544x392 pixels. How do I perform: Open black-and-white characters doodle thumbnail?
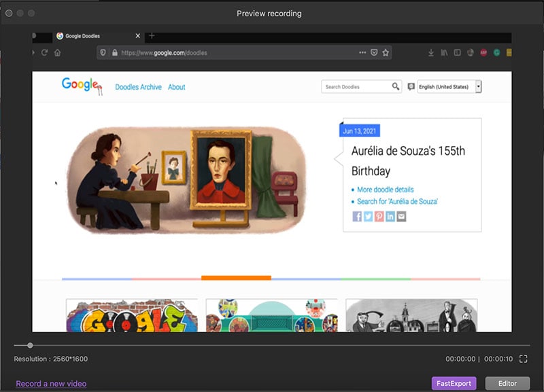click(411, 315)
